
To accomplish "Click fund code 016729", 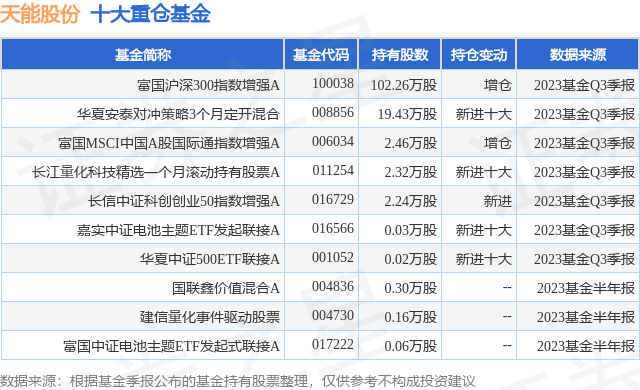I will [333, 199].
